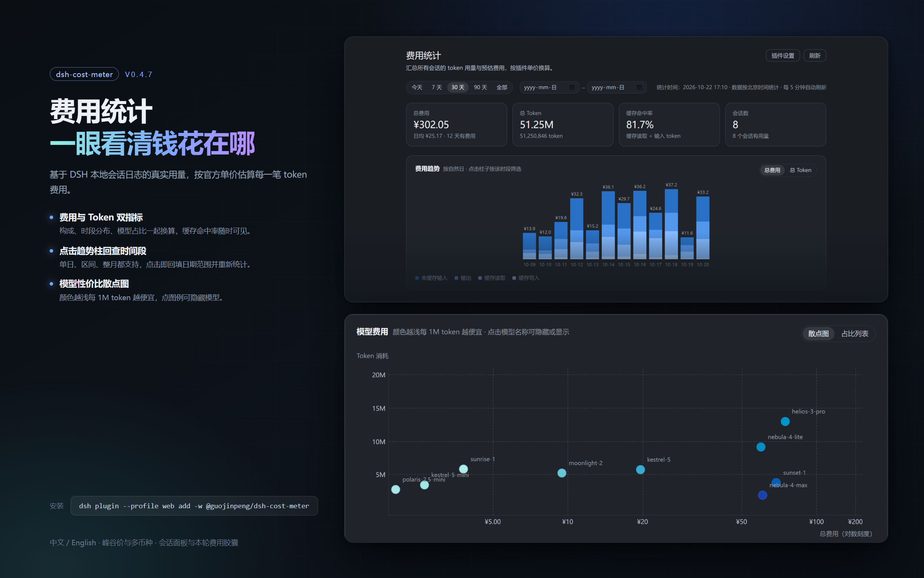Click the 刷新 refresh button
The height and width of the screenshot is (578, 924).
click(x=815, y=55)
